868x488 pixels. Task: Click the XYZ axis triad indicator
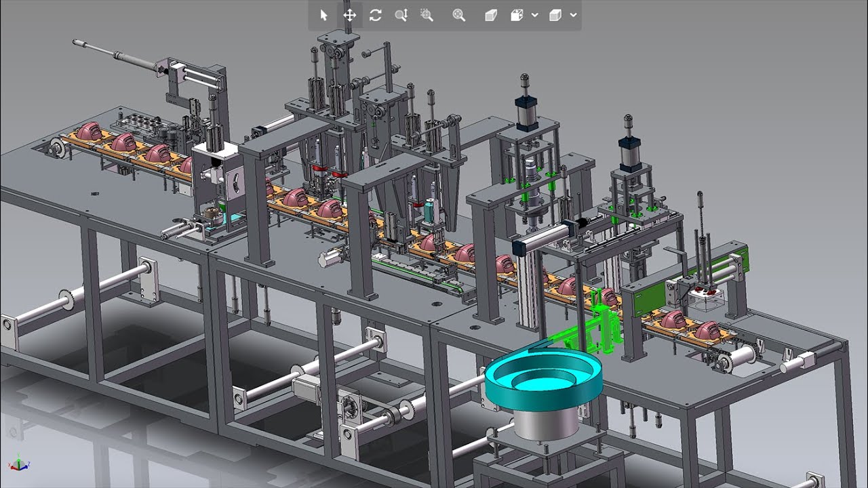point(18,464)
